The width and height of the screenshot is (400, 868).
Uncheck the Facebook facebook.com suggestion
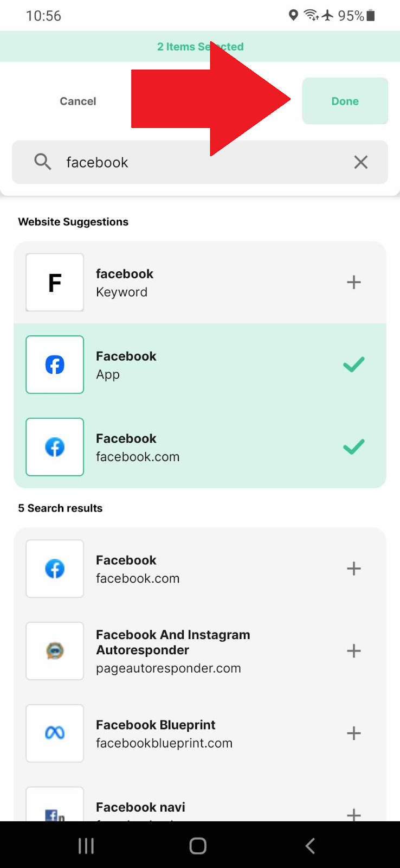pos(353,446)
